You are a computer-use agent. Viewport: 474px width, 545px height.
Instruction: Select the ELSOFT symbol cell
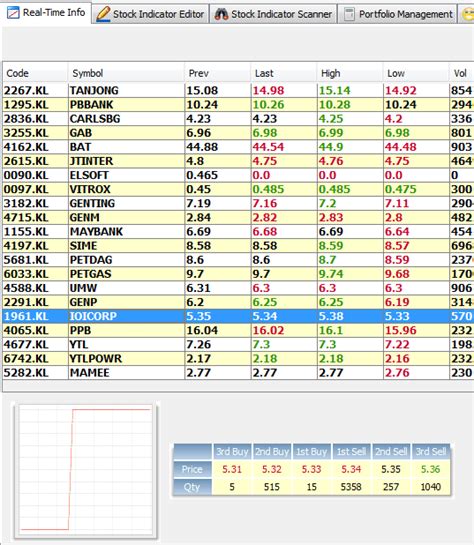coord(126,175)
